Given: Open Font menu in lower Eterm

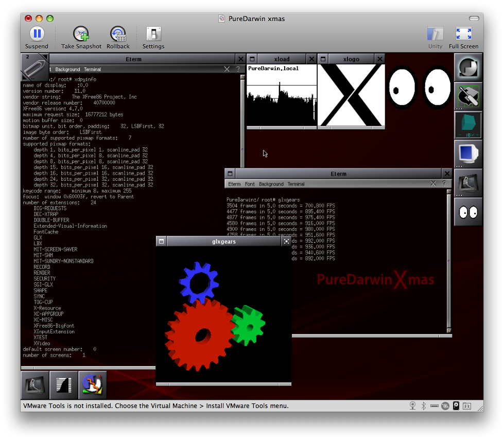Looking at the screenshot, I should [250, 184].
